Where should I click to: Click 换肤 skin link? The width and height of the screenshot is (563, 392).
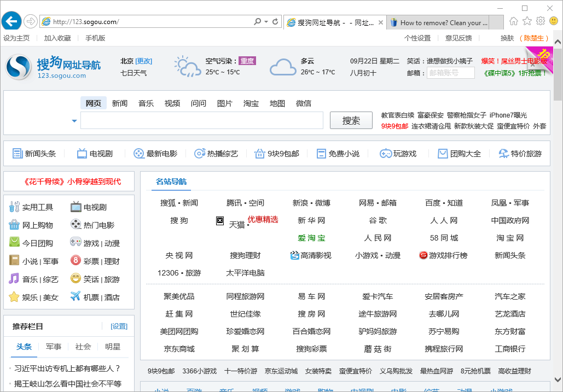[x=507, y=38]
